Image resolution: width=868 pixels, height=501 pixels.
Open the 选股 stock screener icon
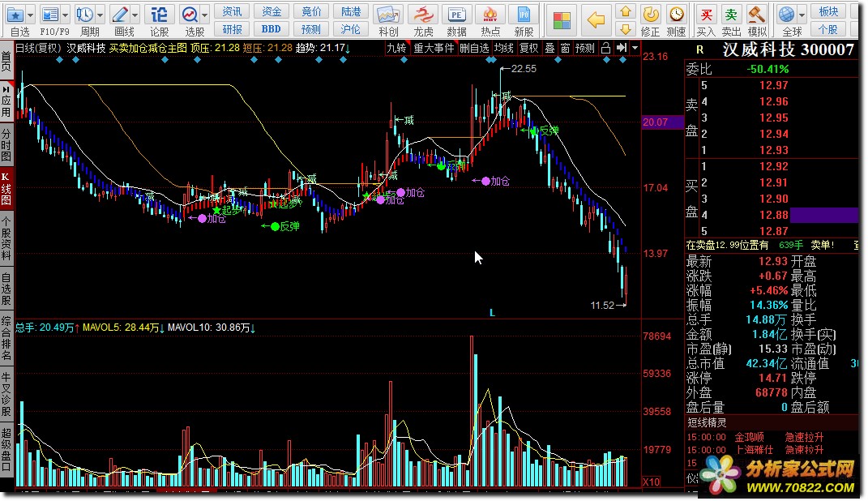190,15
